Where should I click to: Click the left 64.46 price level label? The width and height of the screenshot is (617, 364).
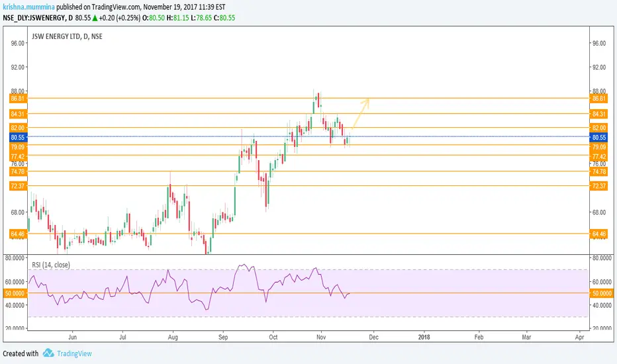18,234
